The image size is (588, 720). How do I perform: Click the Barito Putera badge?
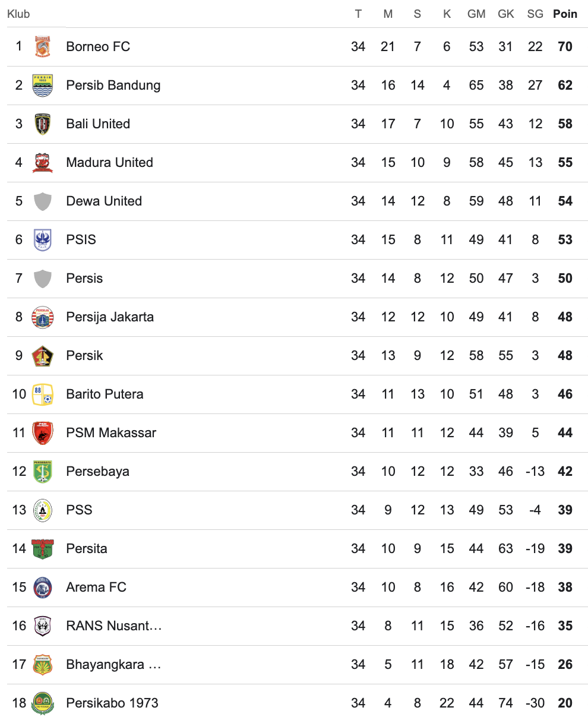[43, 394]
